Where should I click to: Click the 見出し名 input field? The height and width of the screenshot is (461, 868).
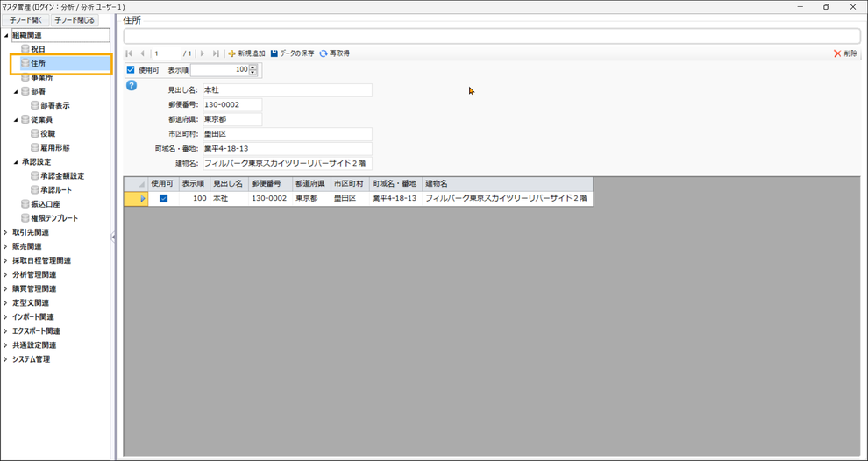tap(288, 89)
